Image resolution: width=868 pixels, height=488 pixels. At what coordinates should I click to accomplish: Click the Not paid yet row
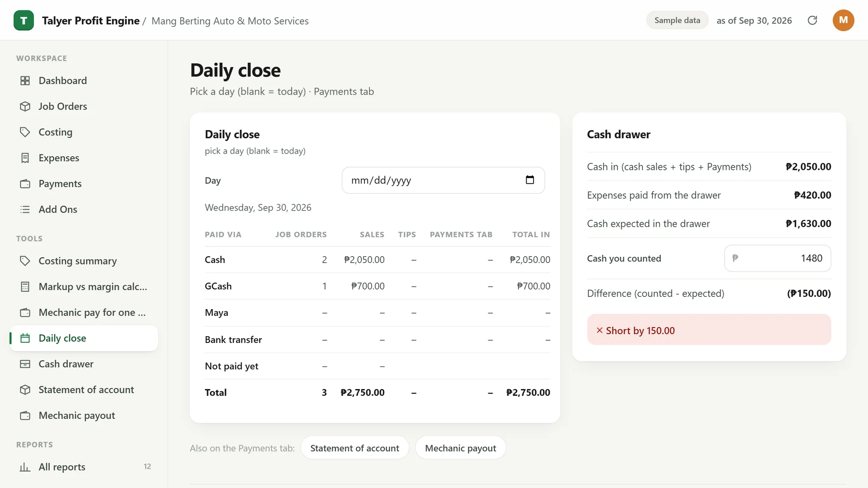(x=377, y=366)
